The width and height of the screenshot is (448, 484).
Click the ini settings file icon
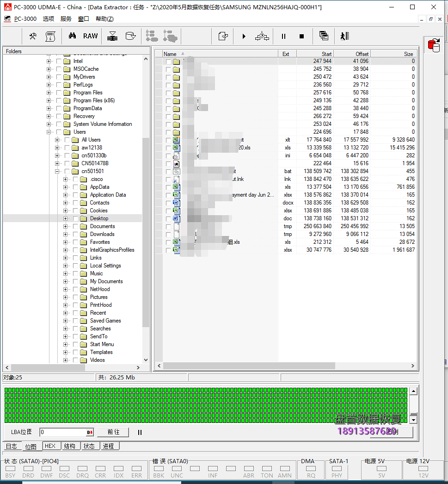point(176,156)
